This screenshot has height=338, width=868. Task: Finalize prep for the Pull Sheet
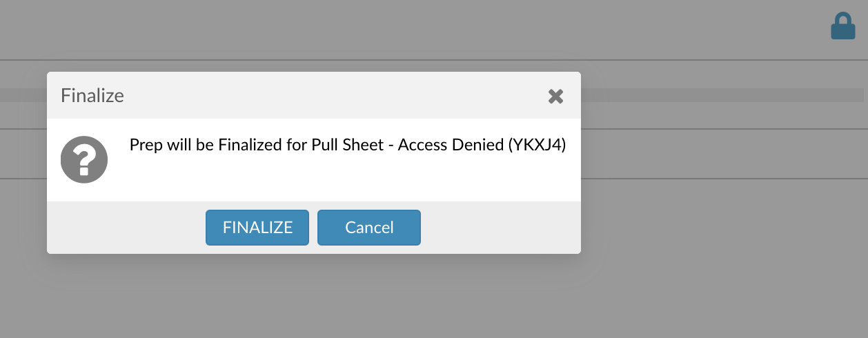pos(257,228)
